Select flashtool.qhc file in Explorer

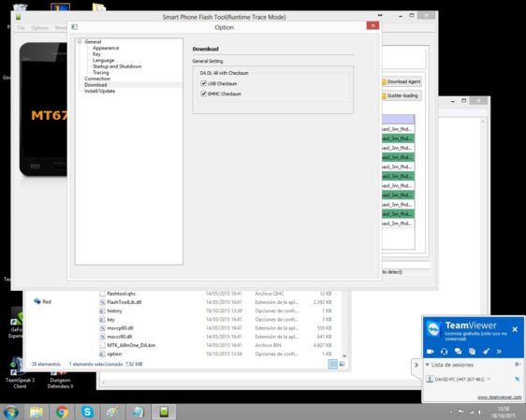coord(121,294)
